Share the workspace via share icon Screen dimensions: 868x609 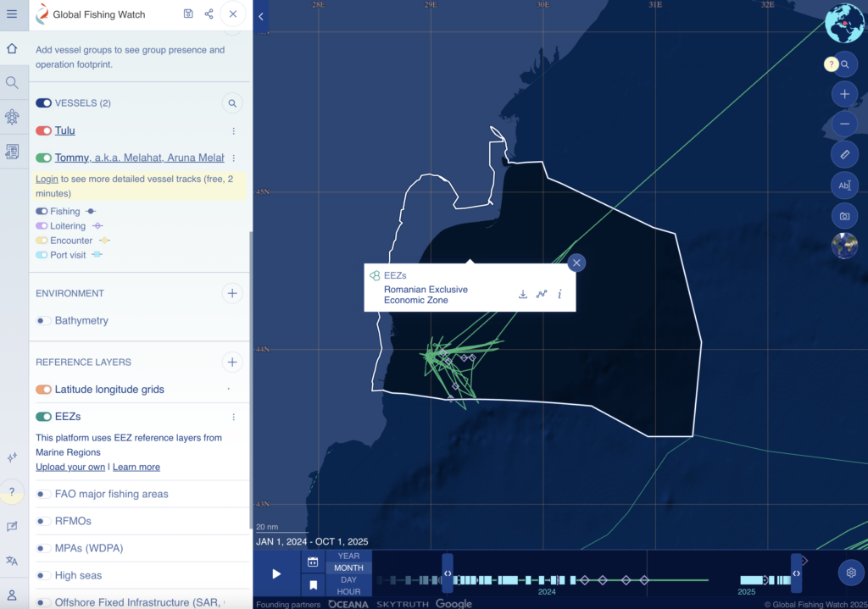209,14
